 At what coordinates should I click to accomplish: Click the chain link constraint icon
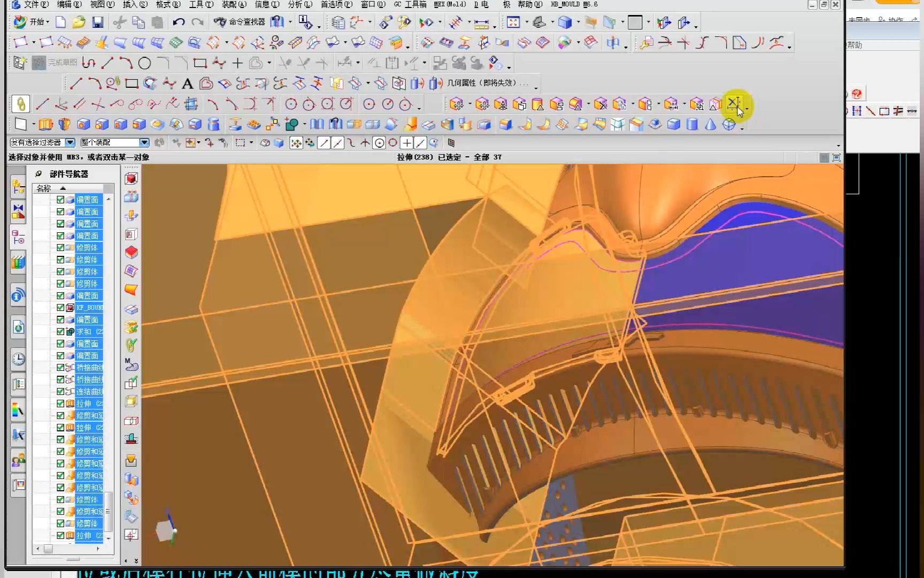point(21,104)
